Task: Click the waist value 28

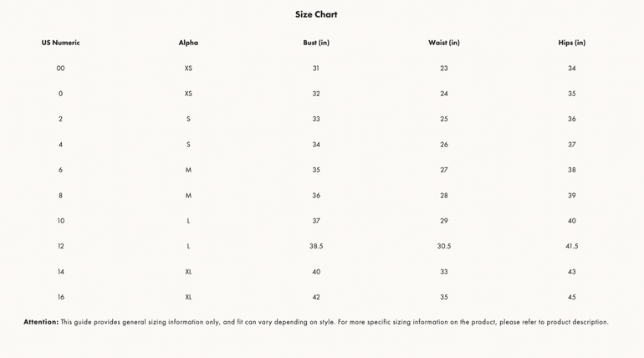Action: point(444,196)
